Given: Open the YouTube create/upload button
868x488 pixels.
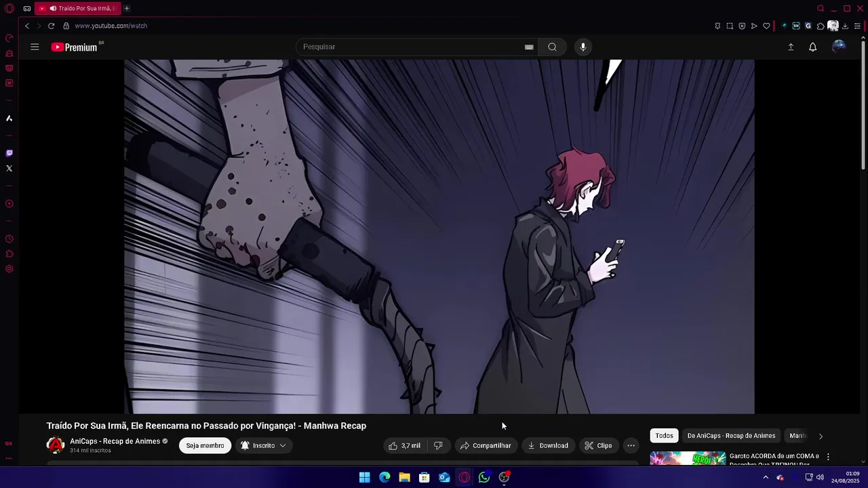Looking at the screenshot, I should pyautogui.click(x=791, y=47).
